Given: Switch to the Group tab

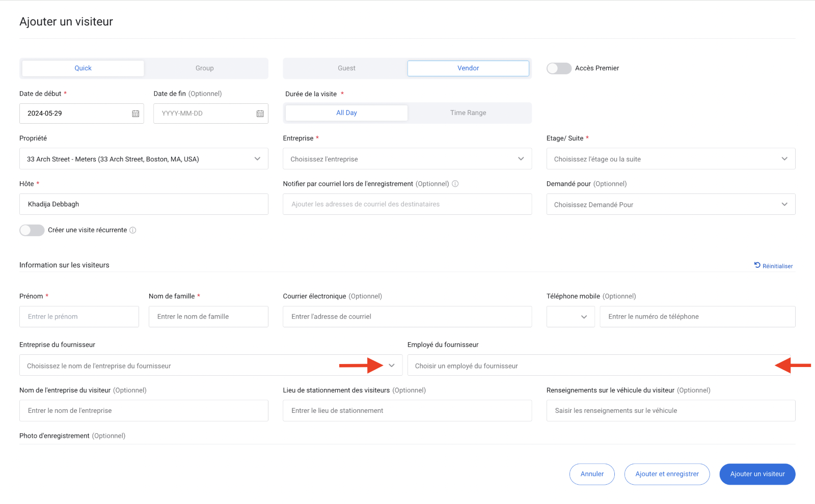Looking at the screenshot, I should [205, 68].
